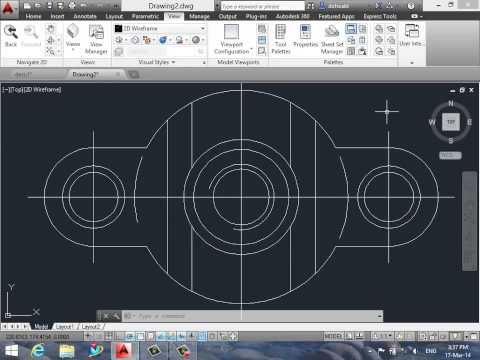480x360 pixels.
Task: Open the Properties palette
Action: (305, 36)
